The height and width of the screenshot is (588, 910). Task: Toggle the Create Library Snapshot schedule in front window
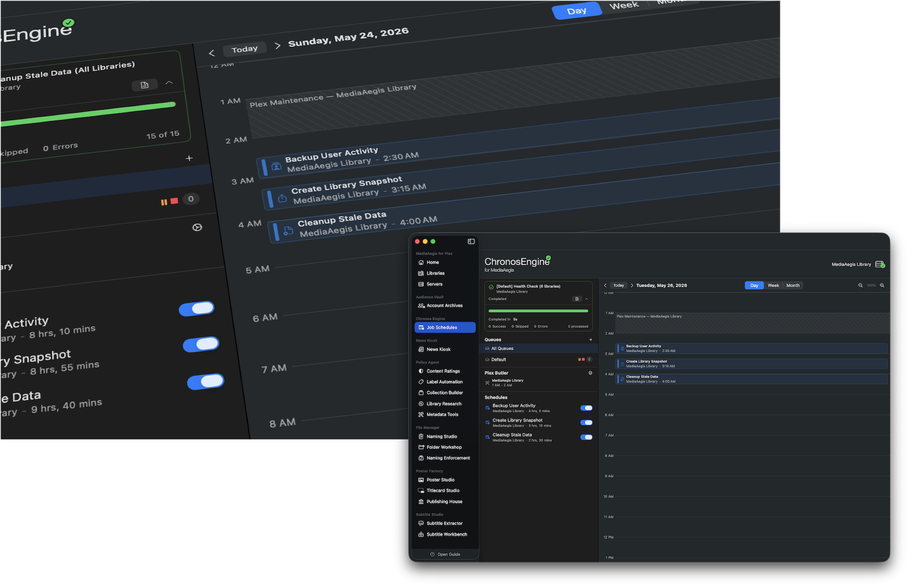586,422
